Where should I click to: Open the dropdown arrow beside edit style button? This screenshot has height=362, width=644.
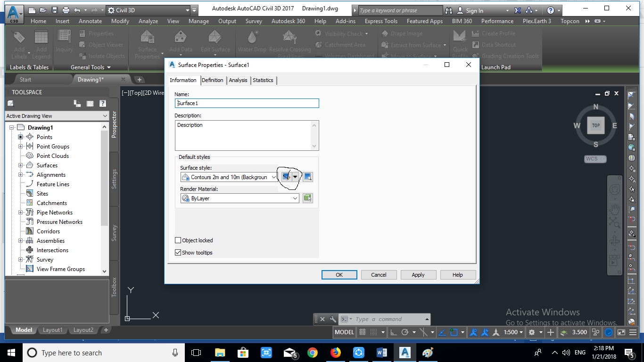click(296, 177)
